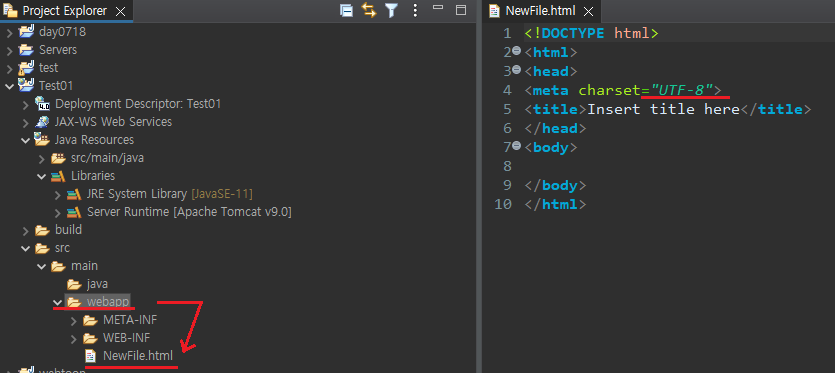The width and height of the screenshot is (835, 373).
Task: Close the NewFile.html editor tab
Action: tap(588, 11)
